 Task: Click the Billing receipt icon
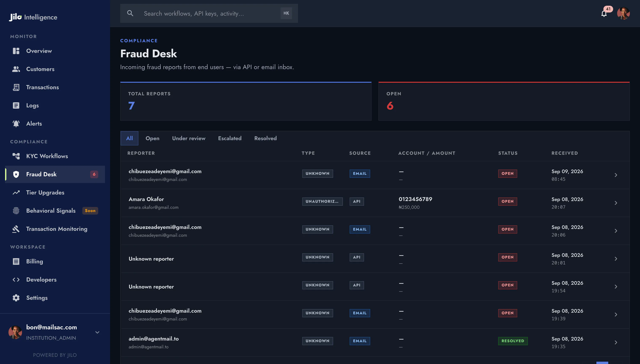coord(16,261)
